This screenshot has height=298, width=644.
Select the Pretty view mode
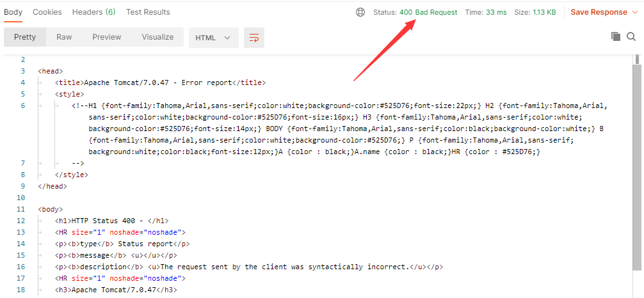tap(25, 37)
